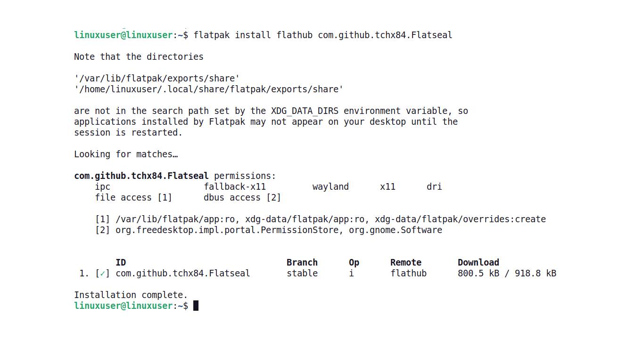Click the 'wayland' permission entry
This screenshot has height=339, width=644.
click(330, 187)
